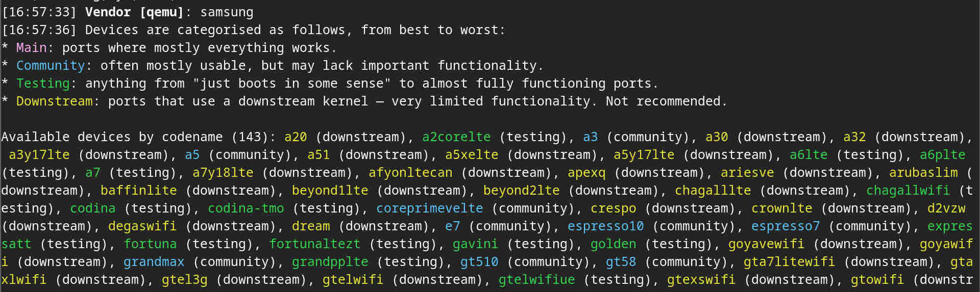This screenshot has height=292, width=980.
Task: Click the yellow 'Downstream' category label
Action: tap(54, 101)
